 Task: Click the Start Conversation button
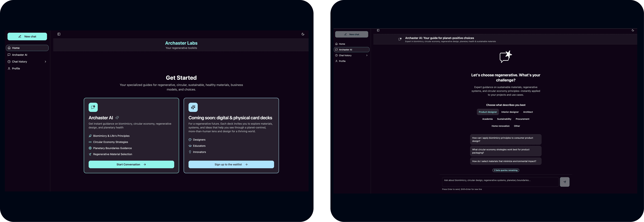pyautogui.click(x=131, y=165)
